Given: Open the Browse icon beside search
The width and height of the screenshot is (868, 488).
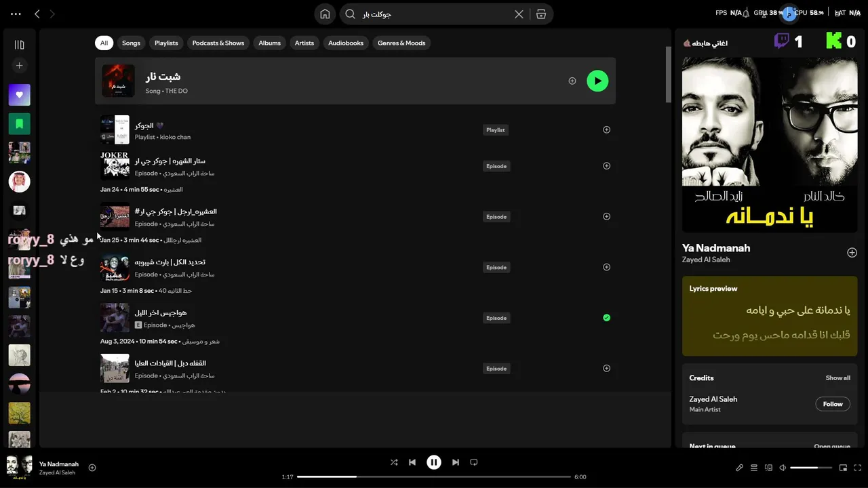Looking at the screenshot, I should [540, 14].
